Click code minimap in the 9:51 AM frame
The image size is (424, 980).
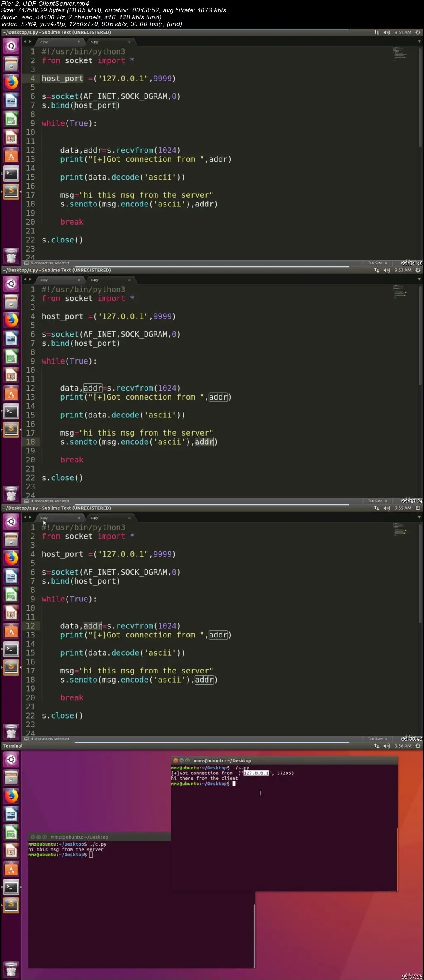click(x=400, y=54)
